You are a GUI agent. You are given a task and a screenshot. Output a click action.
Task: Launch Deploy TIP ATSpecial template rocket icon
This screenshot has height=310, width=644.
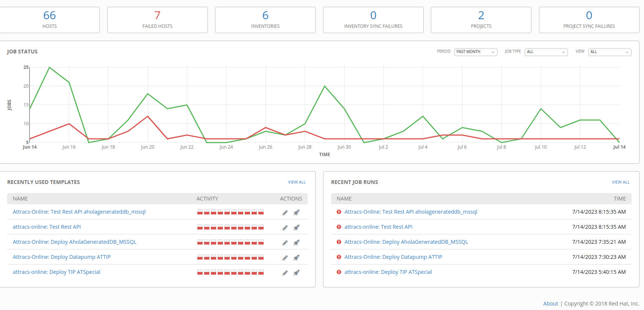297,273
